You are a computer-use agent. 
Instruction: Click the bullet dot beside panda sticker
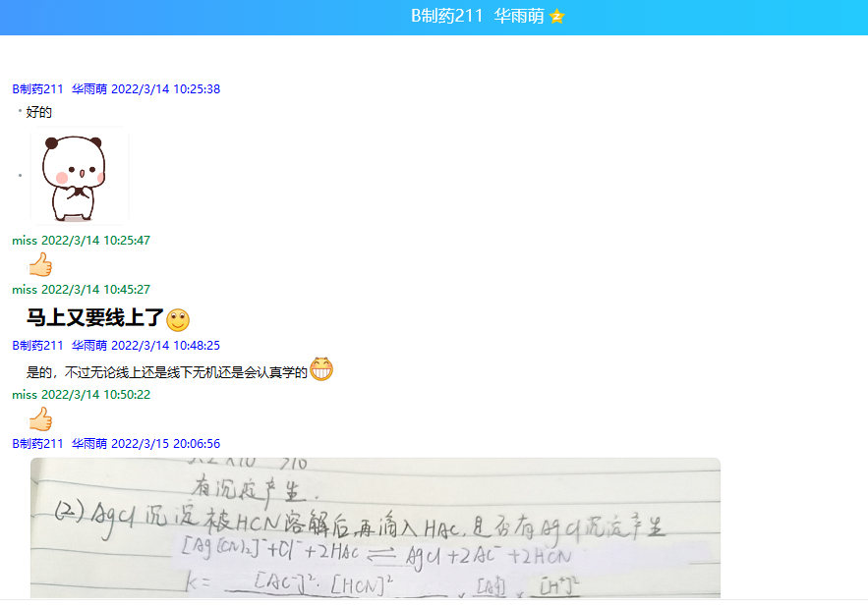[20, 176]
